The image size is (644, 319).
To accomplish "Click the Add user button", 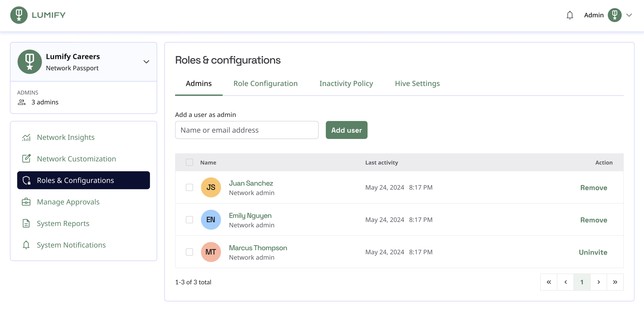I will 346,130.
